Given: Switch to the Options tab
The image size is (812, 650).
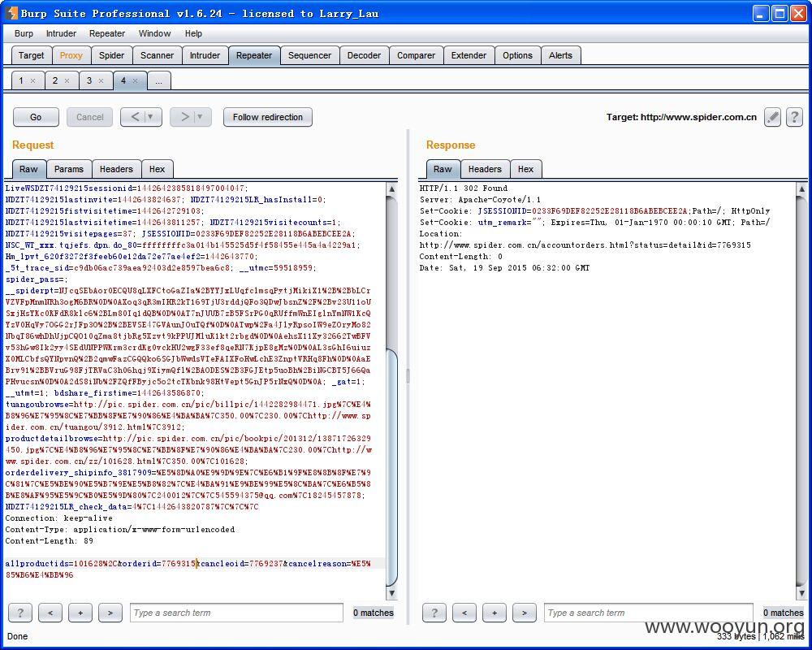Looking at the screenshot, I should pyautogui.click(x=517, y=55).
